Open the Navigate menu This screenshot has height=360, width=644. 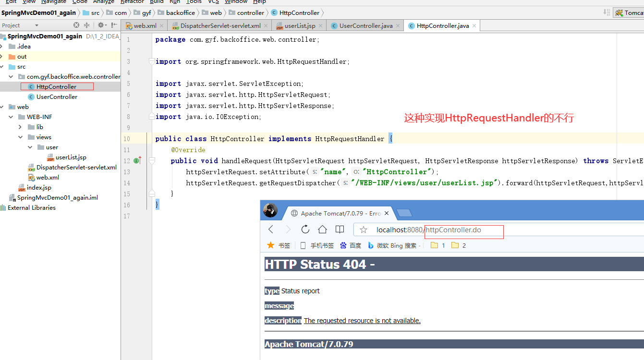[x=54, y=2]
